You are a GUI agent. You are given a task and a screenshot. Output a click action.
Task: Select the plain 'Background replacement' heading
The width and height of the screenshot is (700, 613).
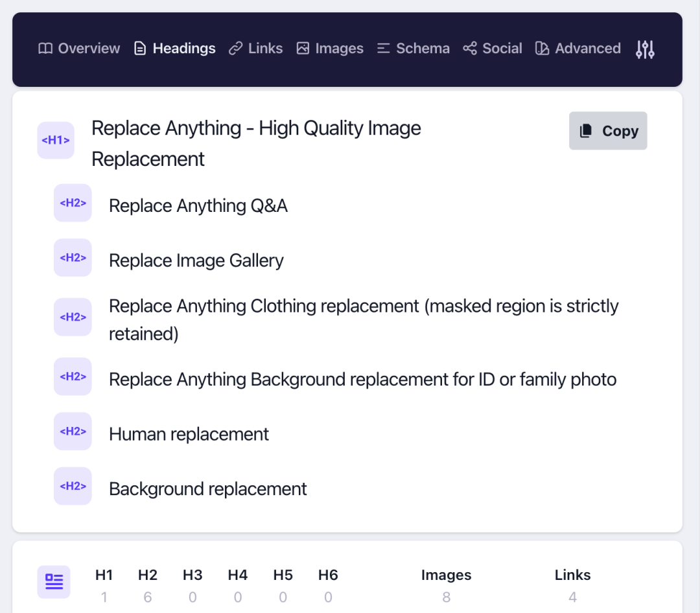(208, 489)
